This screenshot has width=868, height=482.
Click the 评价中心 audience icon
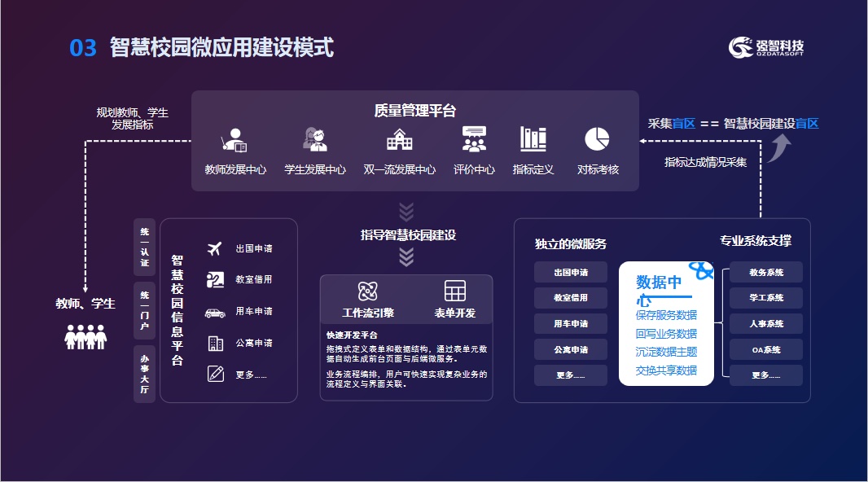[x=474, y=140]
